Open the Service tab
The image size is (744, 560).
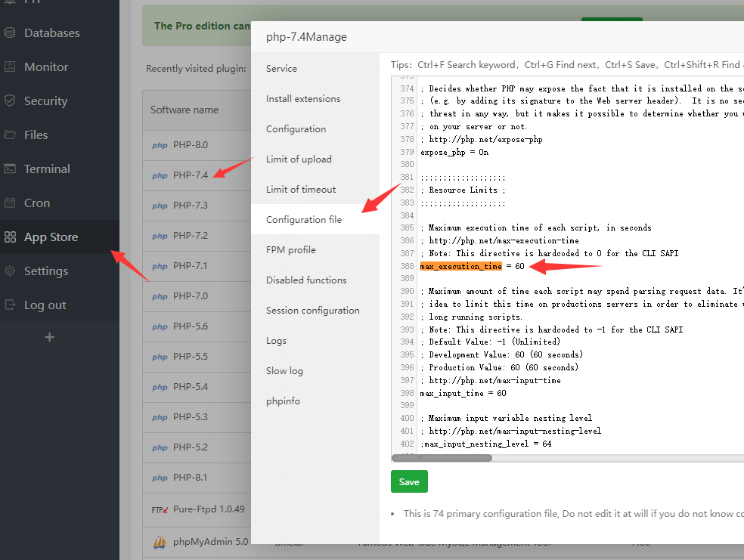click(x=315, y=68)
